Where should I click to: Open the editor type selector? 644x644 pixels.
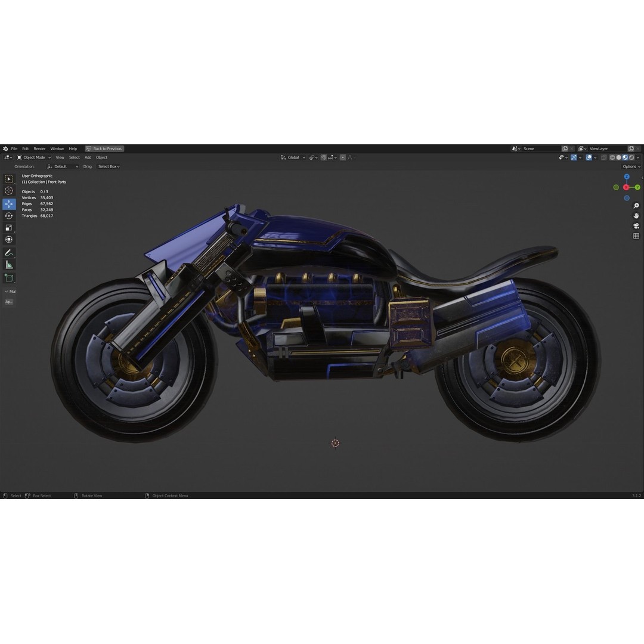pos(8,157)
